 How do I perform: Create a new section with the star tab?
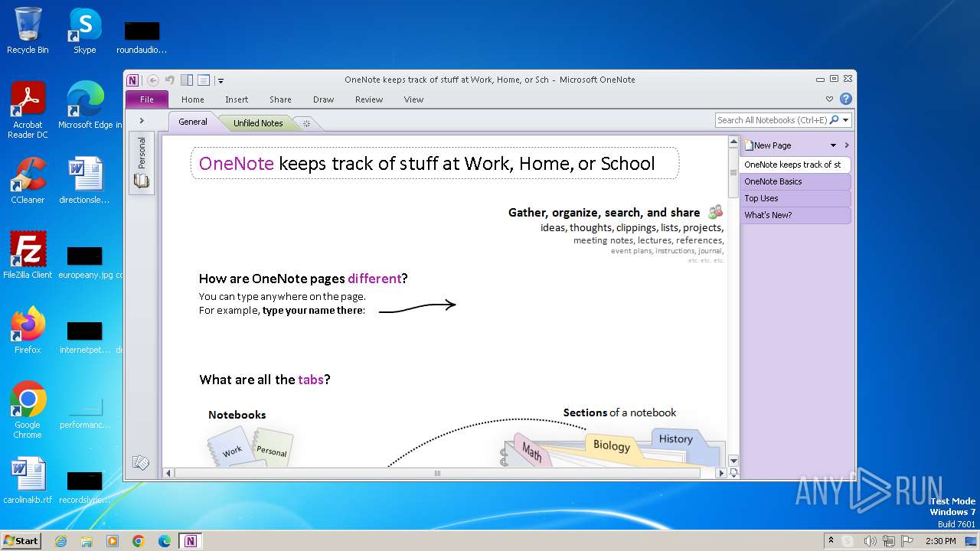coord(306,123)
